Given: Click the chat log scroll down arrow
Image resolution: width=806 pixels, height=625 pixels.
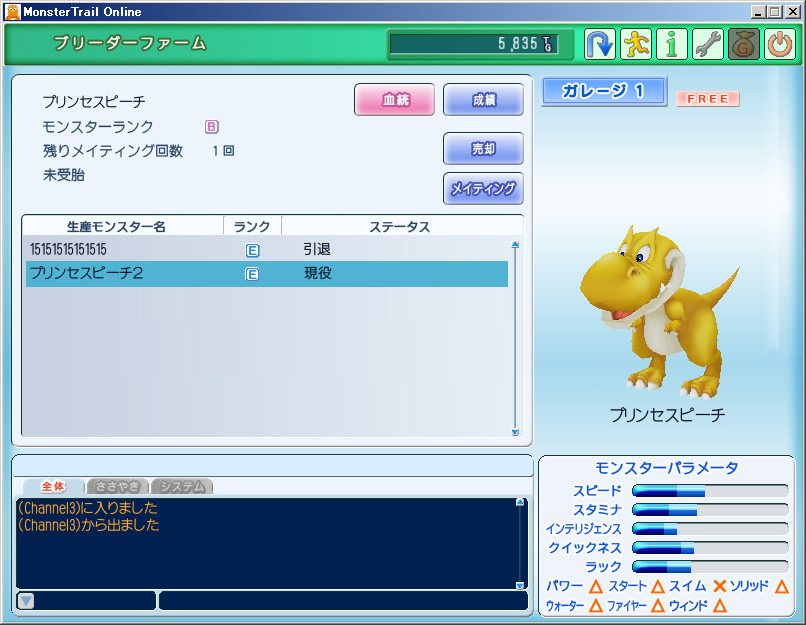Looking at the screenshot, I should 520,585.
